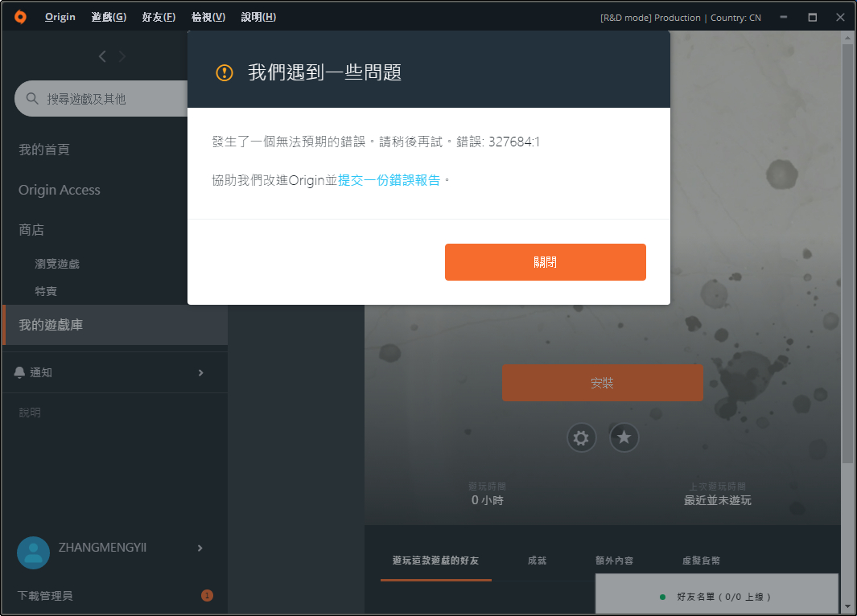857x616 pixels.
Task: Click the vertical scrollbar thumb
Action: point(847,254)
